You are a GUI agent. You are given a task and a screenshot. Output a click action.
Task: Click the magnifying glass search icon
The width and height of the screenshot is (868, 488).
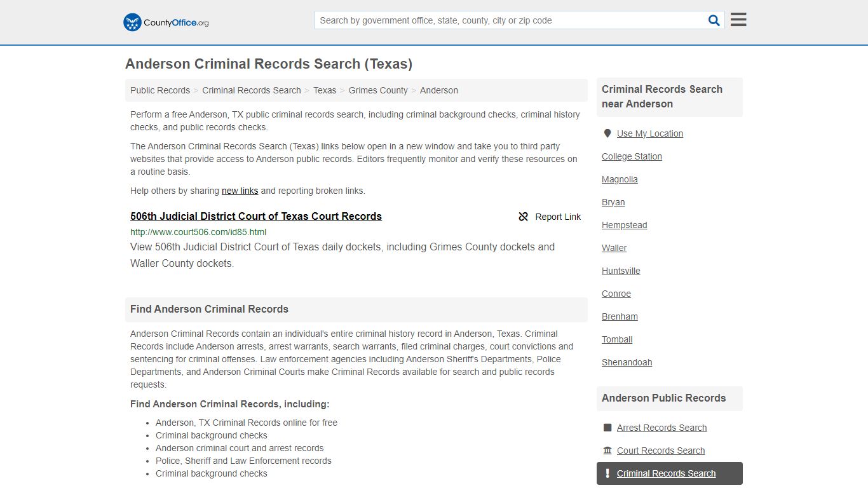(x=714, y=20)
